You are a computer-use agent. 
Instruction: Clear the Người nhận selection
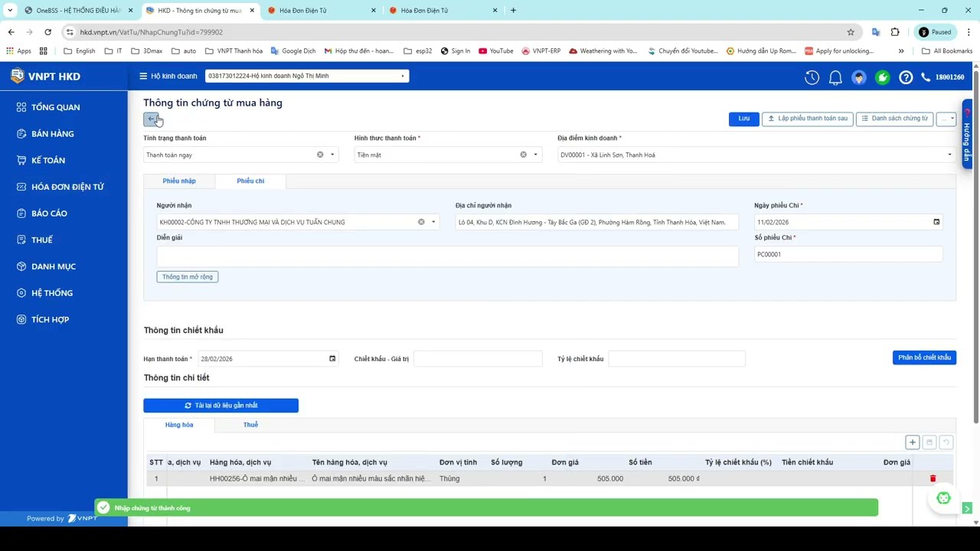(421, 222)
